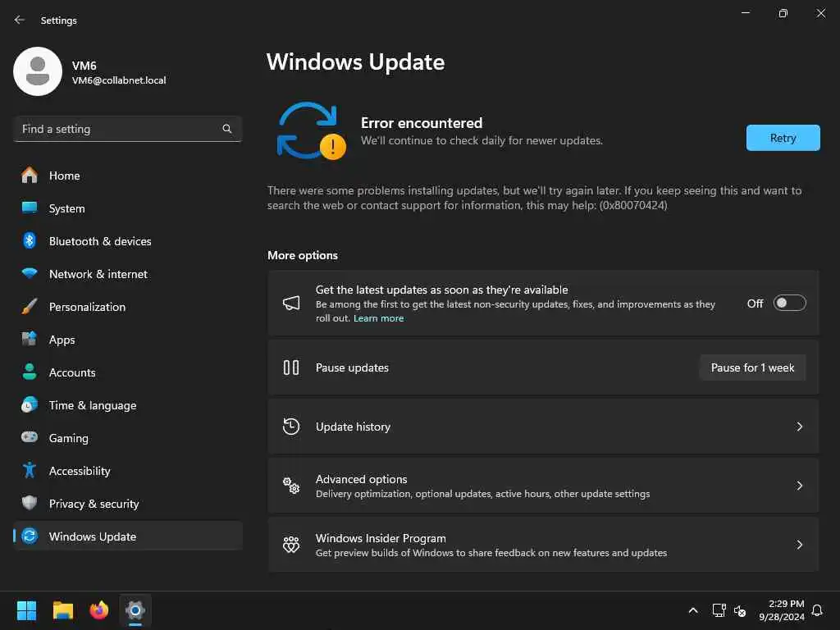Open Advanced options label
This screenshot has width=840, height=630.
(x=361, y=479)
